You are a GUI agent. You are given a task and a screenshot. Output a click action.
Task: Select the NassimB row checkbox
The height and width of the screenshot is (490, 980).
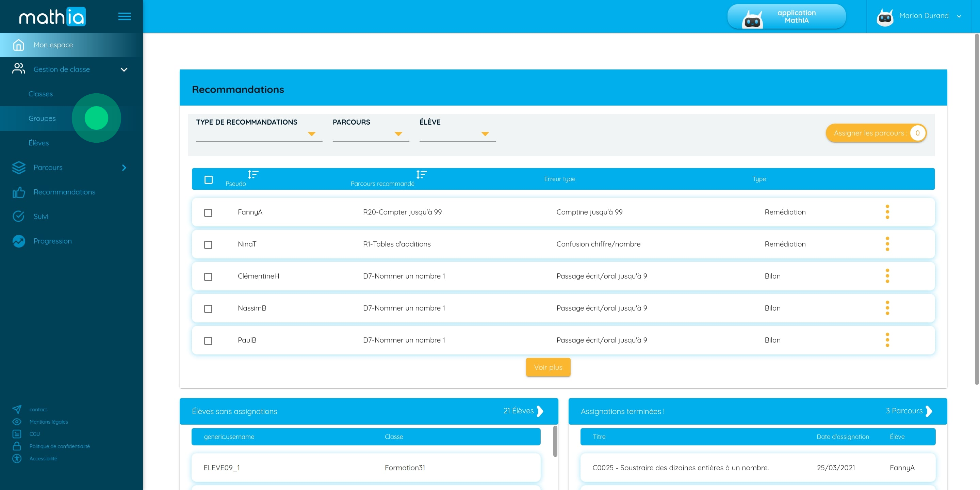[208, 309]
